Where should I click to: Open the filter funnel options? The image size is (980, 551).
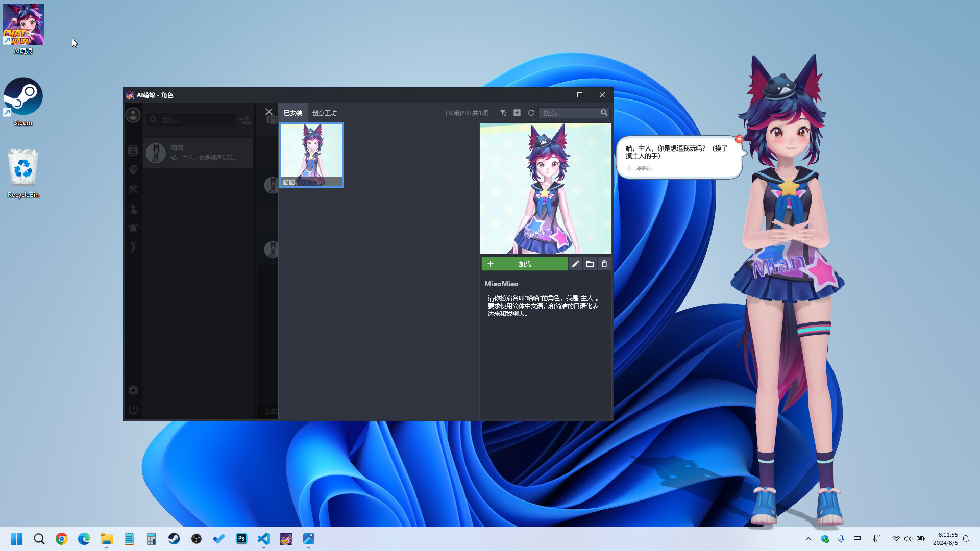point(503,113)
